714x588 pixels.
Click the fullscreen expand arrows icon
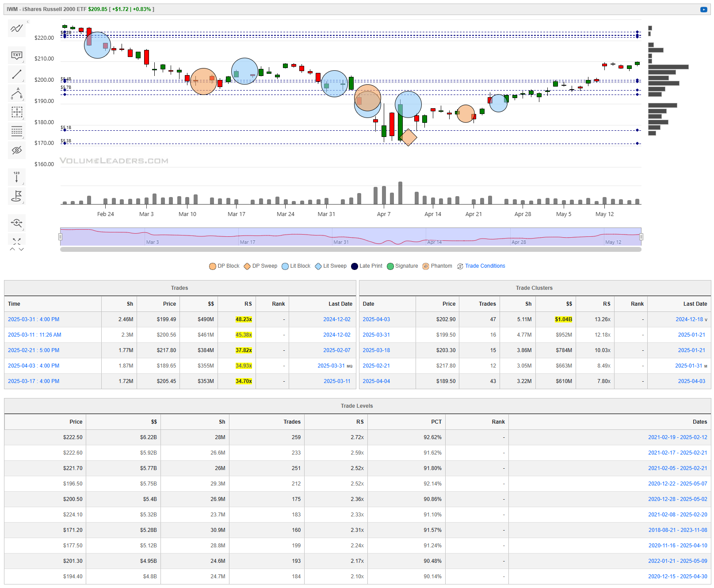pyautogui.click(x=17, y=241)
